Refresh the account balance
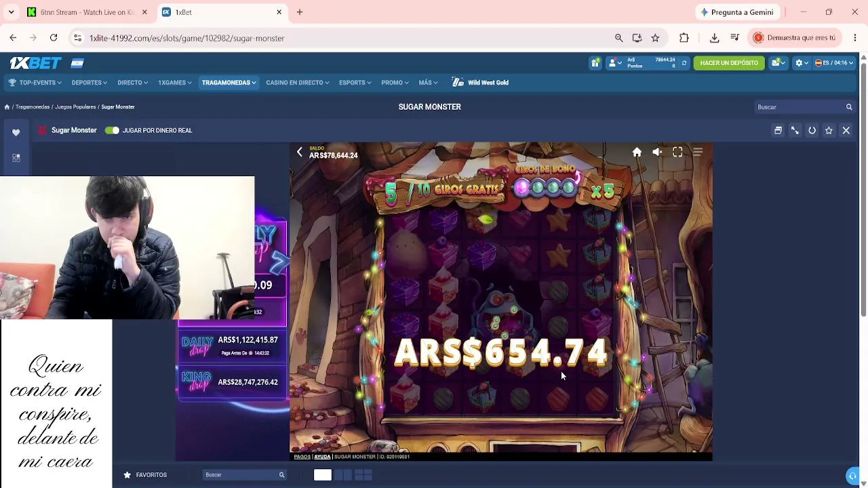 [684, 63]
